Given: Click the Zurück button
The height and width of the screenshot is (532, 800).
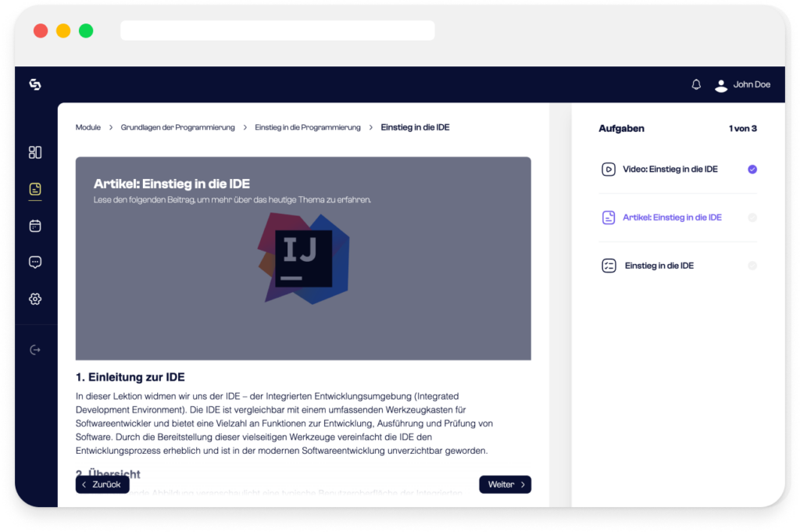Looking at the screenshot, I should click(x=102, y=484).
